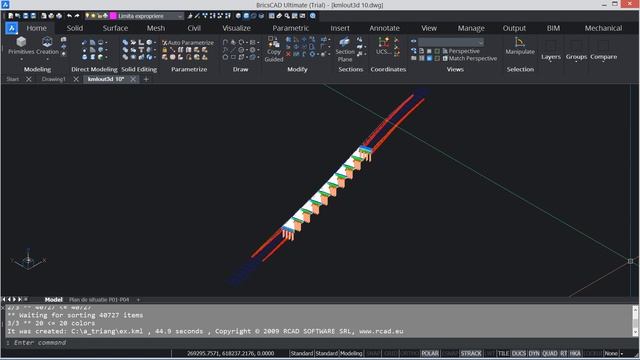
Task: Click the Perspective view button
Action: click(461, 51)
